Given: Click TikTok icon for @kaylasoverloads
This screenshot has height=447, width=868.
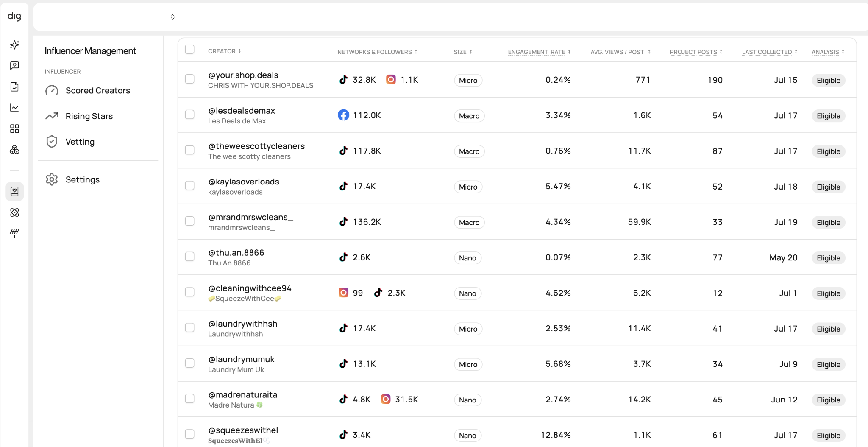Looking at the screenshot, I should [x=343, y=186].
